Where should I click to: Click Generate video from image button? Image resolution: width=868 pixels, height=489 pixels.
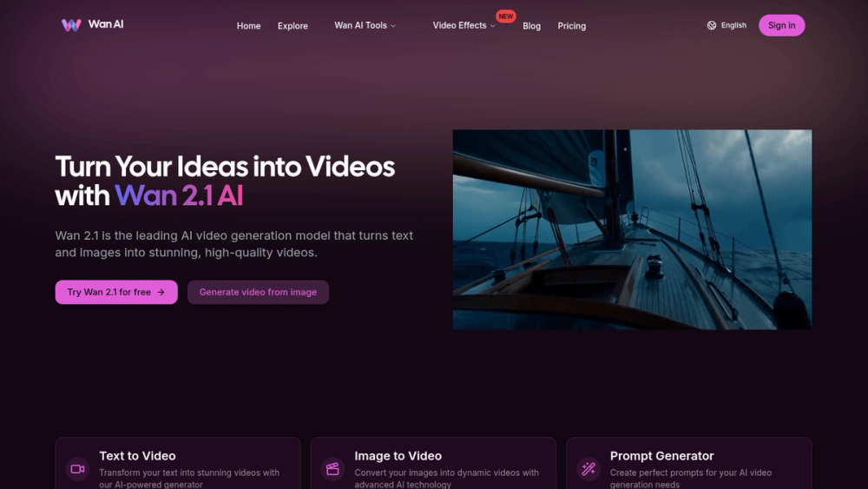[x=258, y=292]
